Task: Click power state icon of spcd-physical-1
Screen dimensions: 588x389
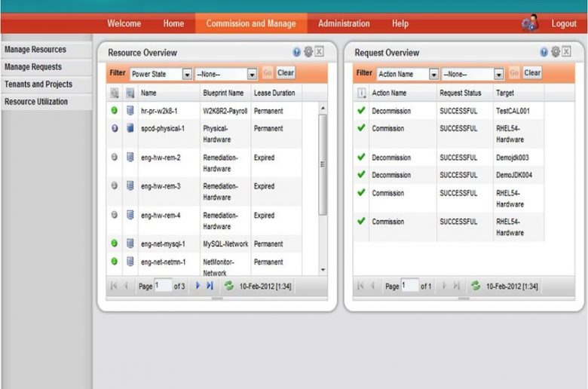Action: click(115, 128)
